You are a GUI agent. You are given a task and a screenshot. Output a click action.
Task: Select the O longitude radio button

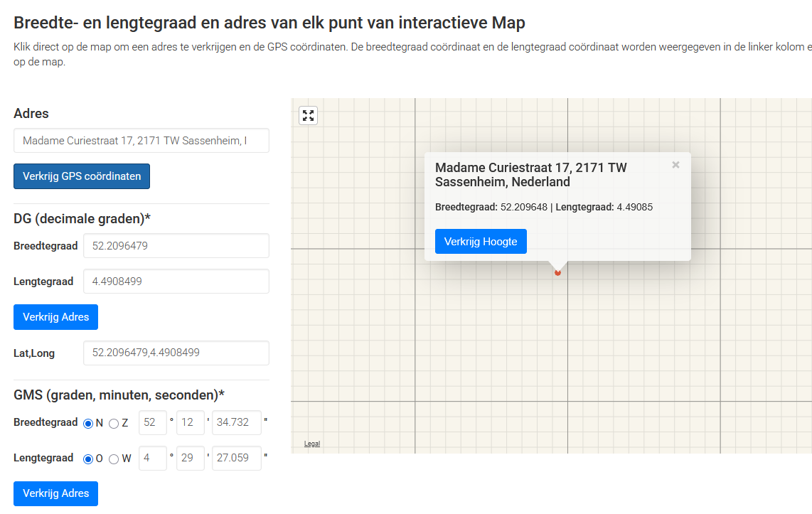click(x=88, y=459)
